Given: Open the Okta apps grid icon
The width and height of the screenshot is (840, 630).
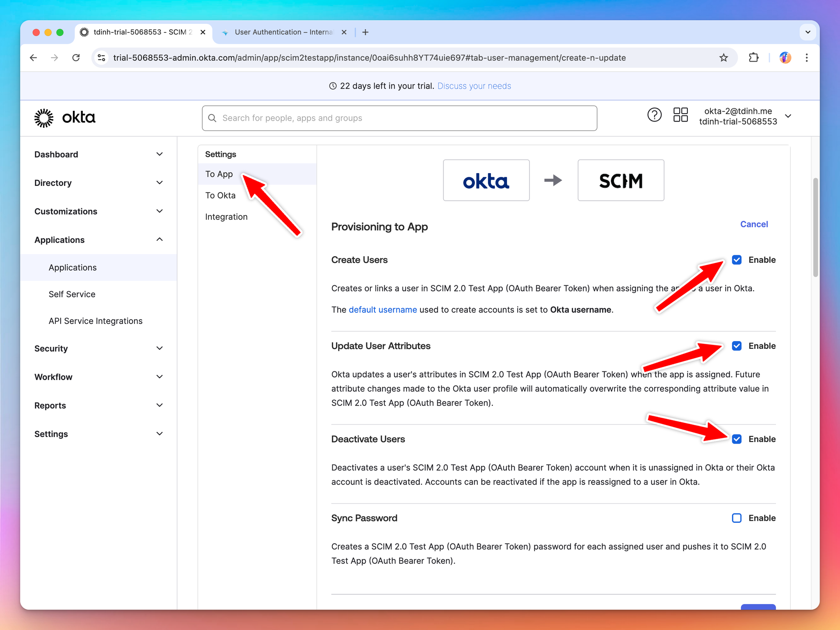Looking at the screenshot, I should (x=680, y=115).
